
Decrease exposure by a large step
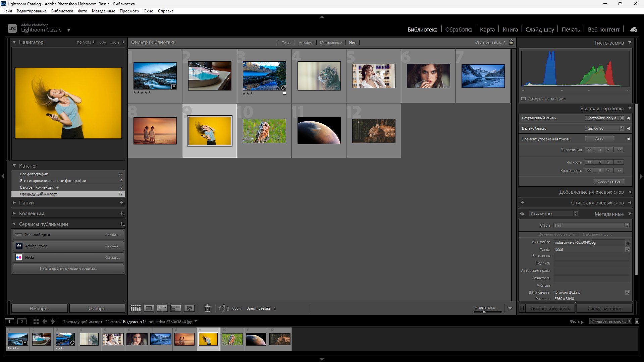[590, 150]
